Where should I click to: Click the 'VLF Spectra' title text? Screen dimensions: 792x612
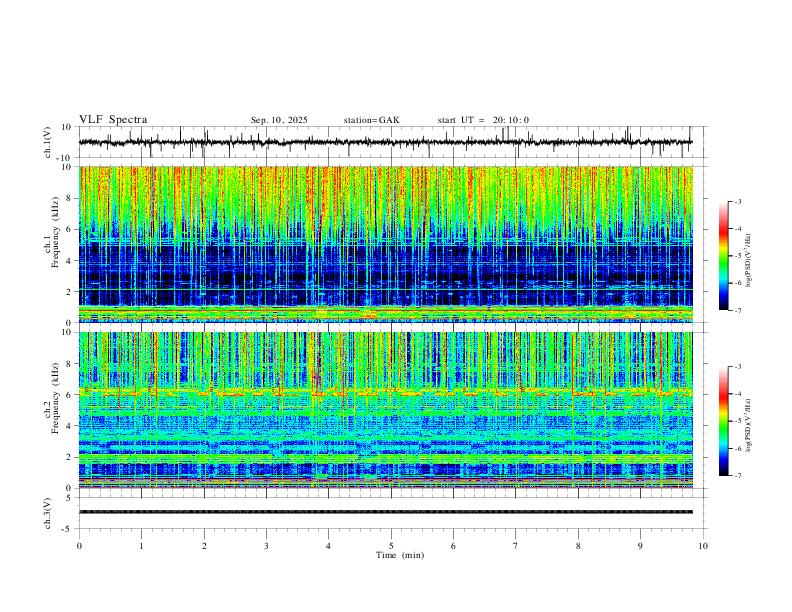(x=113, y=120)
